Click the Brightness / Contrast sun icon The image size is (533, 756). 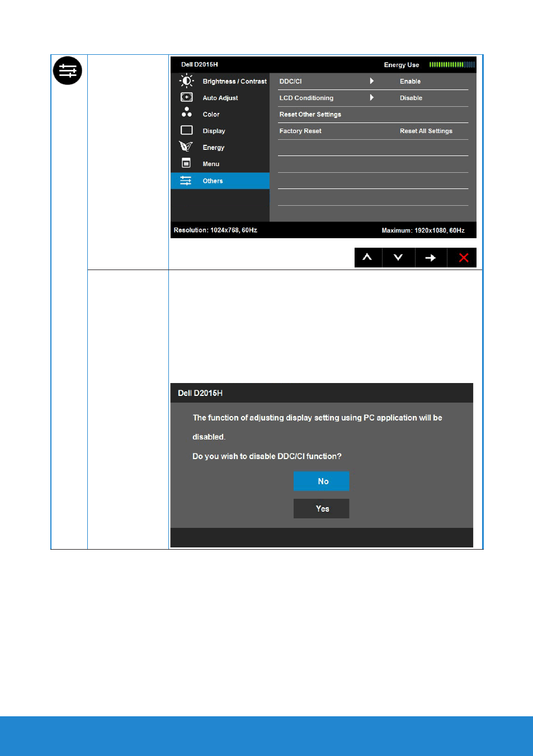tap(186, 81)
